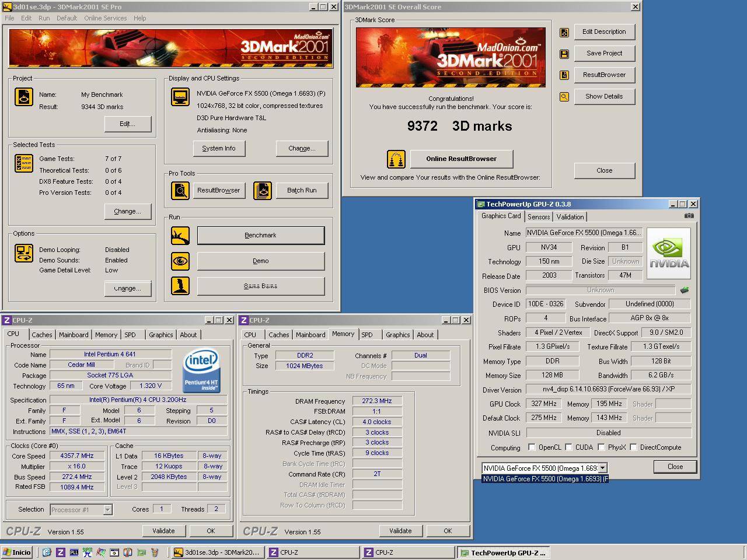This screenshot has width=747, height=560.
Task: Click the icon beside the ResultBrowser button in the score window
Action: pos(564,75)
